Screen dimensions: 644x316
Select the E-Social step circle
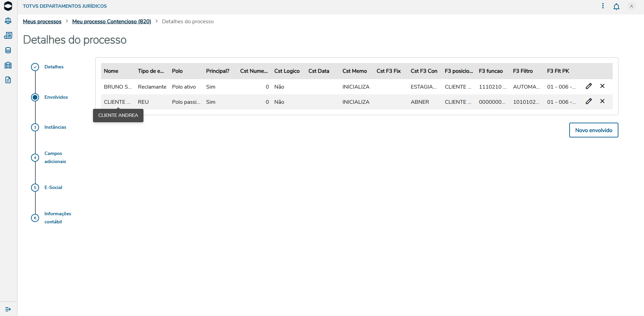point(35,188)
